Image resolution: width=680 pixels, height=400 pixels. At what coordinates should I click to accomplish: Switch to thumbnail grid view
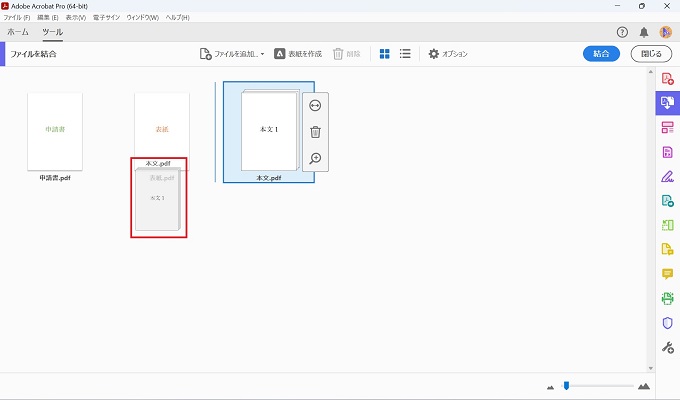click(x=384, y=54)
